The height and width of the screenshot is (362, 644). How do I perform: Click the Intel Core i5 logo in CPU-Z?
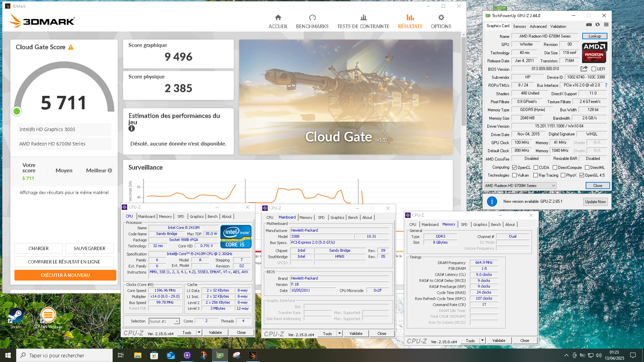click(x=236, y=237)
